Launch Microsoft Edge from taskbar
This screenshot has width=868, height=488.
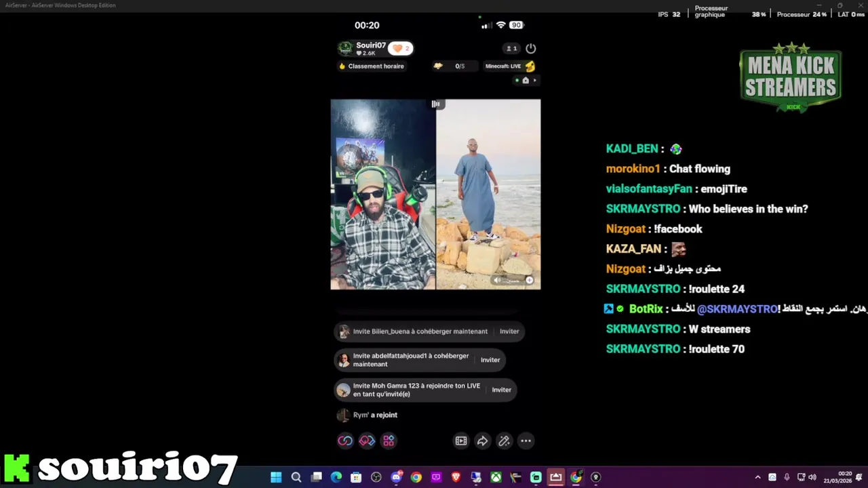tap(336, 477)
